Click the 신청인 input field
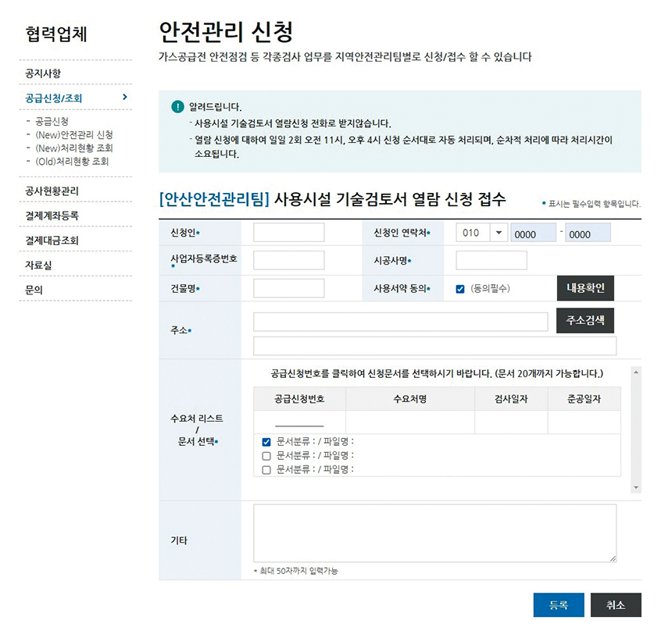 288,233
